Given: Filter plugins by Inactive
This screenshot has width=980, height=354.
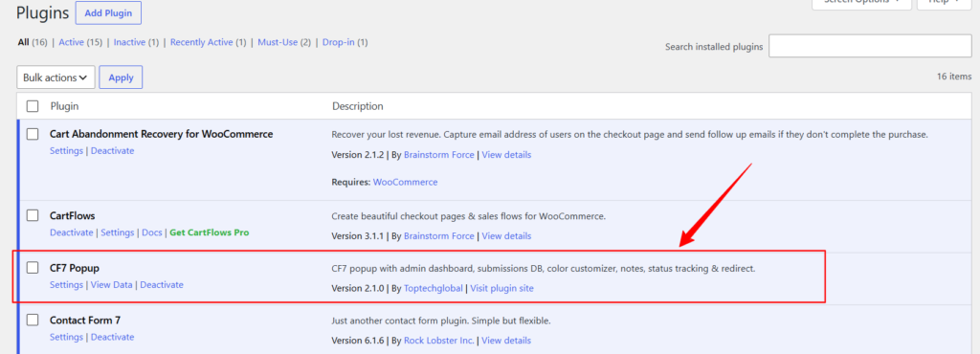Looking at the screenshot, I should tap(129, 42).
